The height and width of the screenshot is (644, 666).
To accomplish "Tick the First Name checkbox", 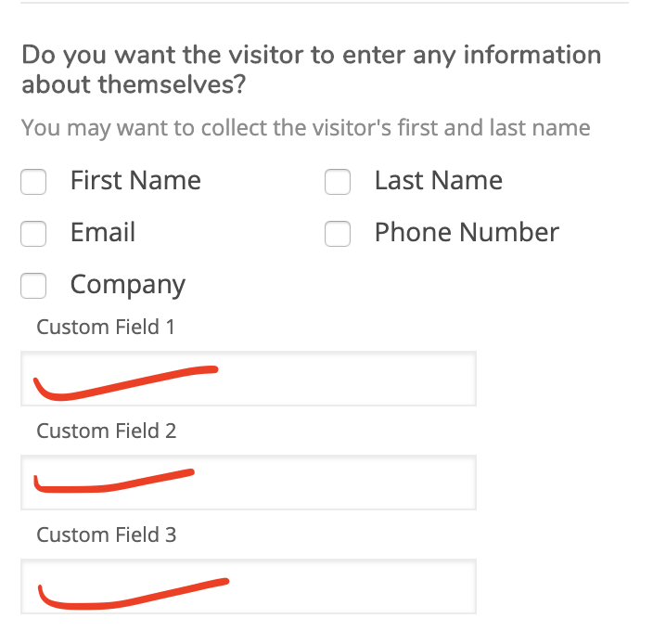I will click(x=33, y=182).
